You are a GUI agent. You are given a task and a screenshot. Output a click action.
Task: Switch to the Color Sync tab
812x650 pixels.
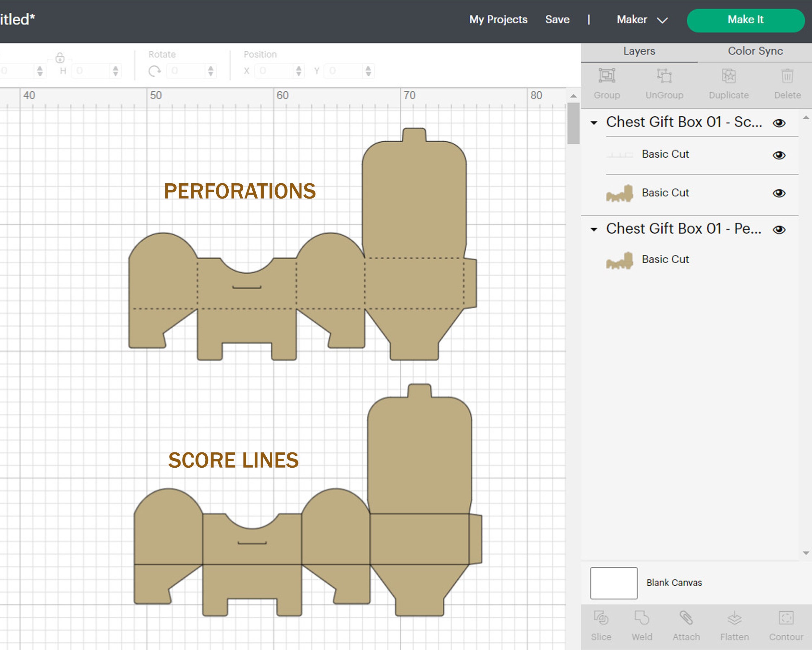[755, 51]
